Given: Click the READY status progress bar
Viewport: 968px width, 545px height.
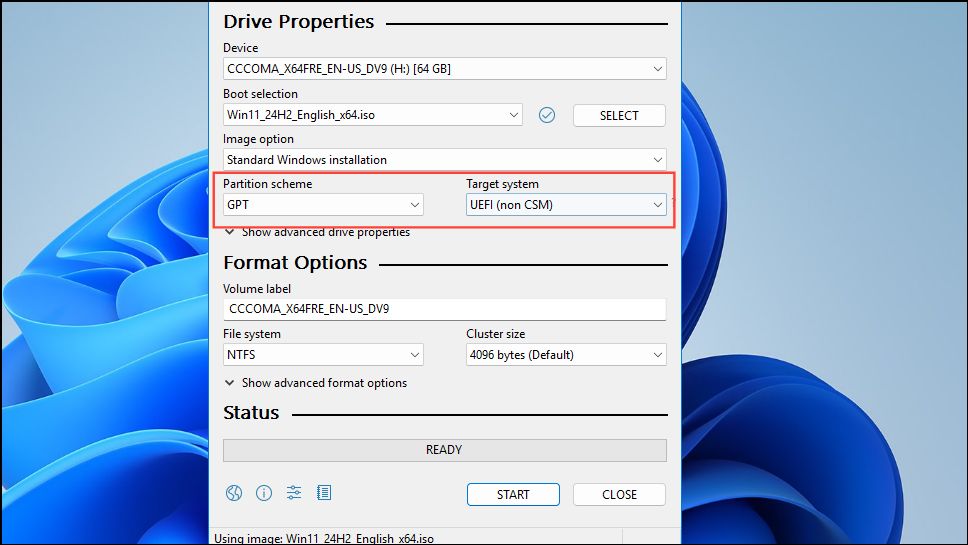Looking at the screenshot, I should pos(444,450).
